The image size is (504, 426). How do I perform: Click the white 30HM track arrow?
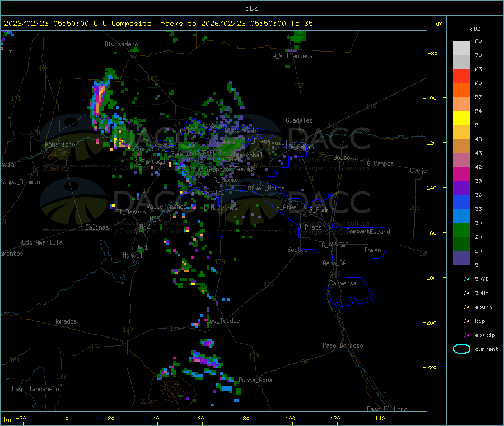pyautogui.click(x=461, y=293)
